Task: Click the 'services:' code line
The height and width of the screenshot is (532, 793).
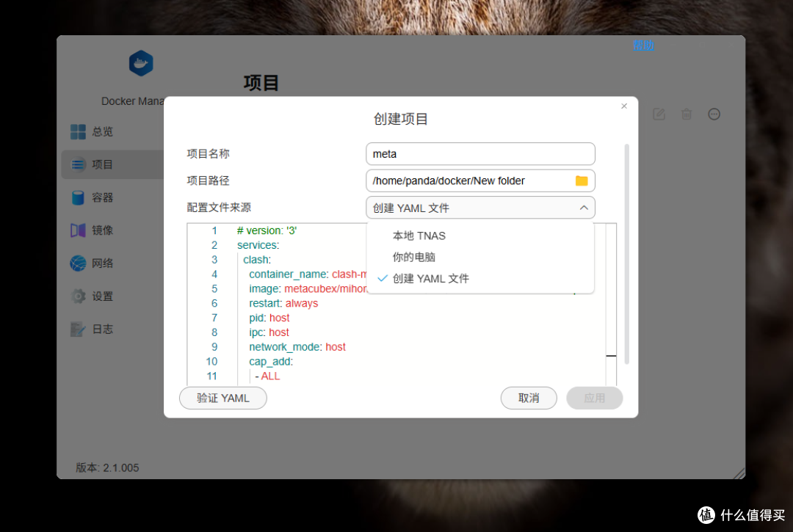Action: [x=258, y=245]
